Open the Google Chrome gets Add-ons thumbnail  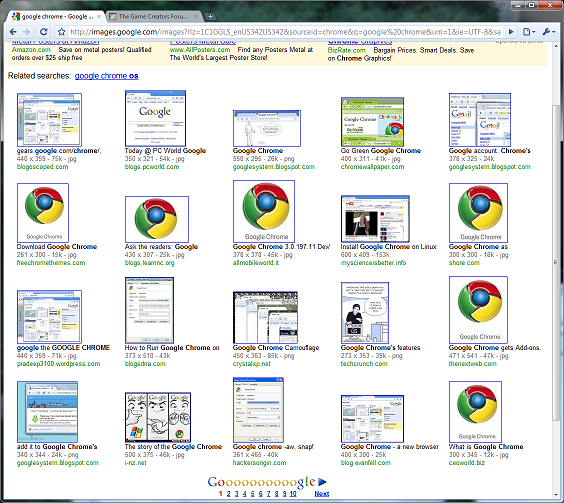click(x=478, y=310)
